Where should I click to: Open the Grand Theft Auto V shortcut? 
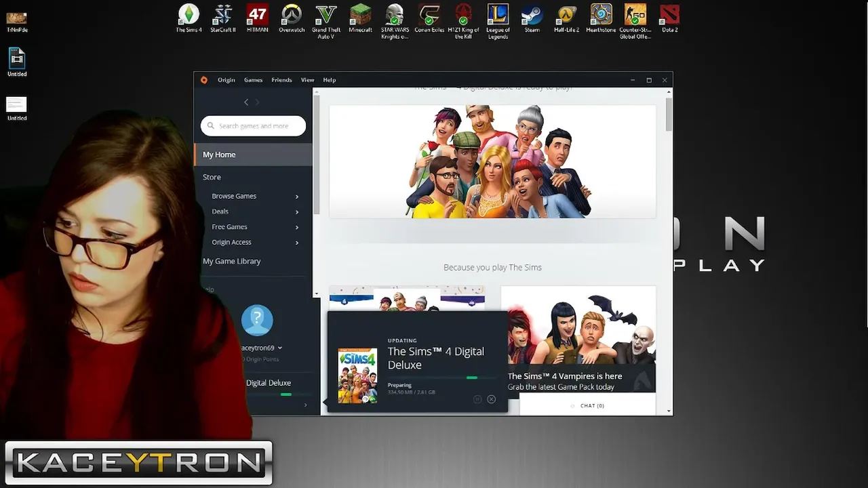pos(326,22)
